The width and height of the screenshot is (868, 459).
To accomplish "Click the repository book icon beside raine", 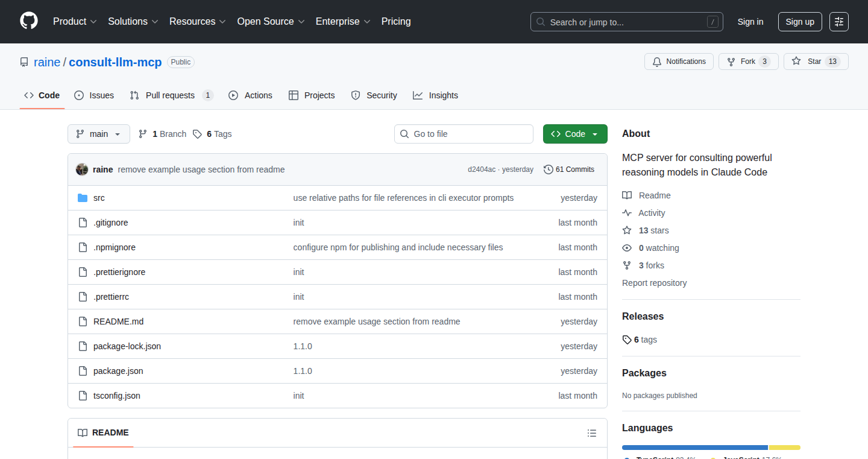I will (x=24, y=62).
